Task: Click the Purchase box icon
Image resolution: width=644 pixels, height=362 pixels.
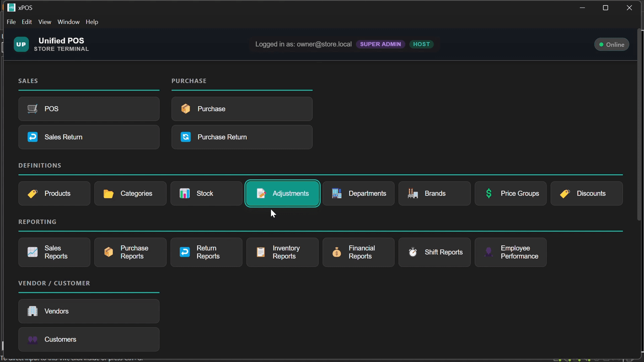Action: coord(185,109)
